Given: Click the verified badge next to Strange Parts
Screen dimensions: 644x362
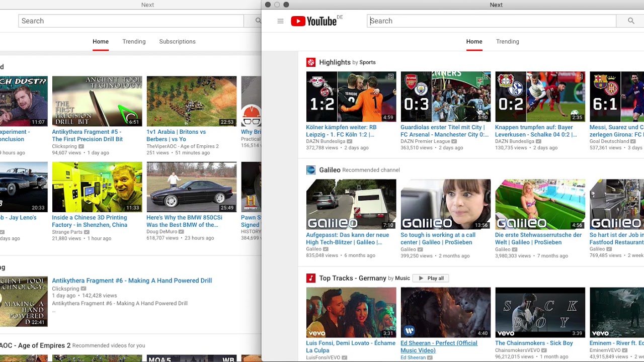Looking at the screenshot, I should [87, 232].
